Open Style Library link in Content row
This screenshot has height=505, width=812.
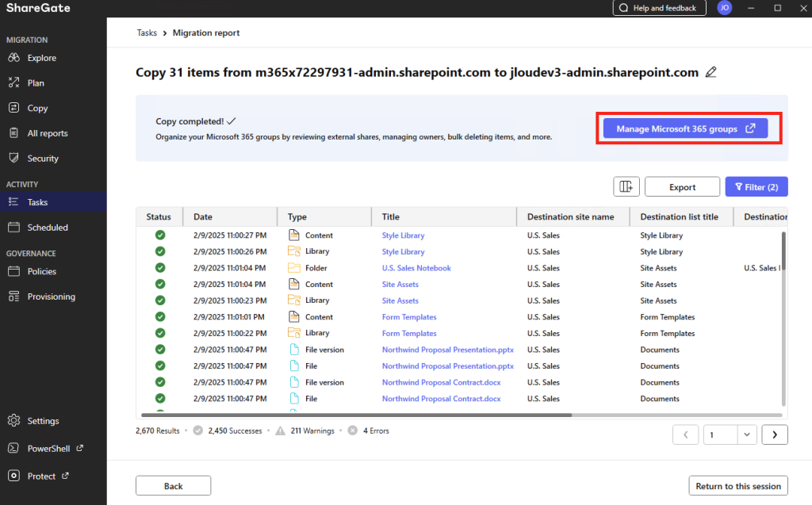click(x=404, y=235)
